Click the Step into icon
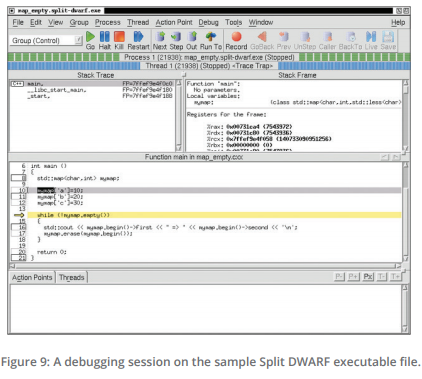 [x=176, y=37]
